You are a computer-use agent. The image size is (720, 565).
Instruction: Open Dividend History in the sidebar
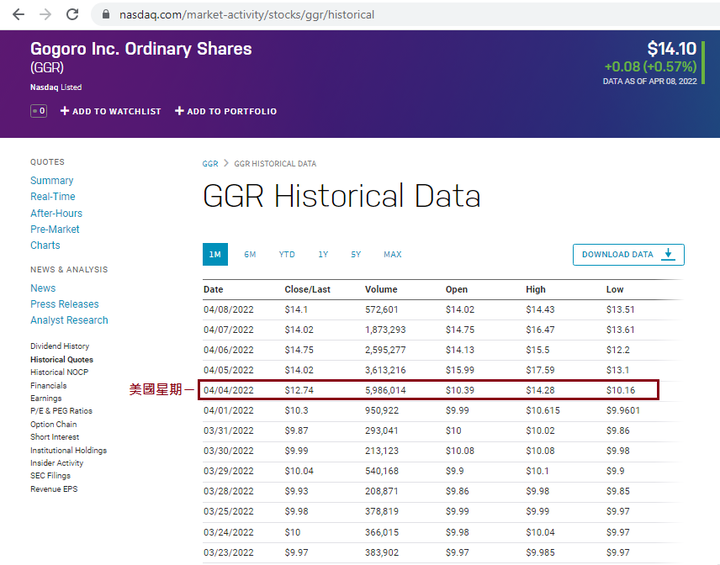pyautogui.click(x=60, y=346)
